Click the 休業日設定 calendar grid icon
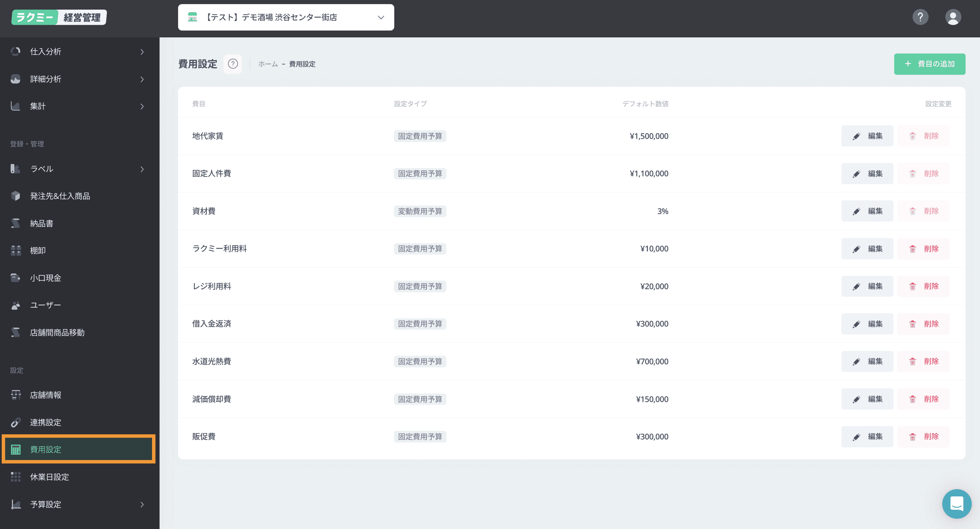Viewport: 980px width, 529px height. pos(15,477)
